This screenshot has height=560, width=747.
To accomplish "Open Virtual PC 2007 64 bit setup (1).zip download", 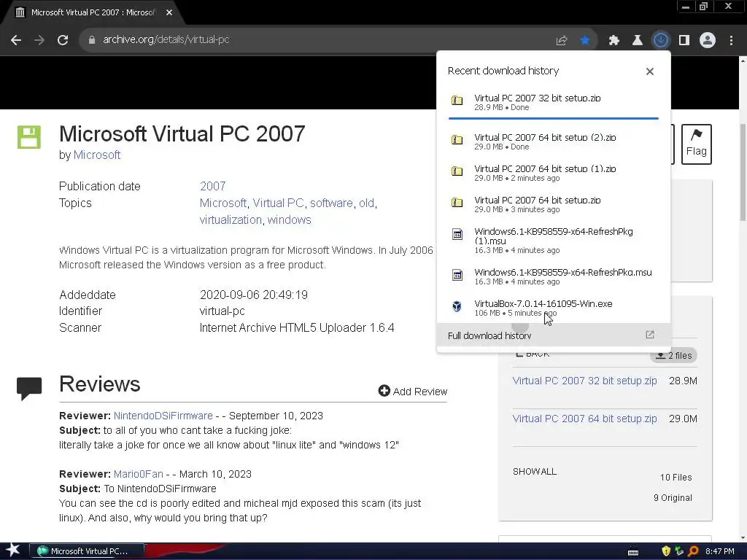I will 553,173.
